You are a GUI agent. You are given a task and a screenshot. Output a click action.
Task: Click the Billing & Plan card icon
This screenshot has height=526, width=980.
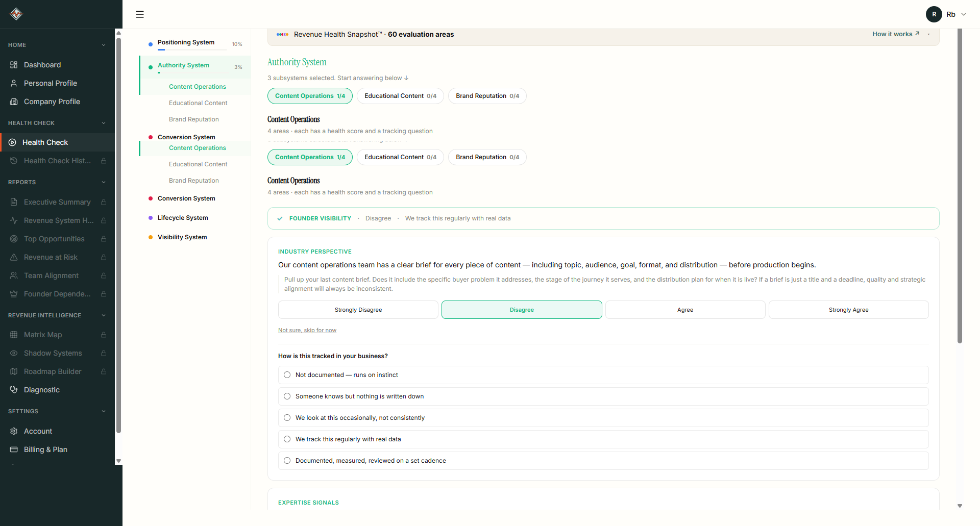point(14,449)
